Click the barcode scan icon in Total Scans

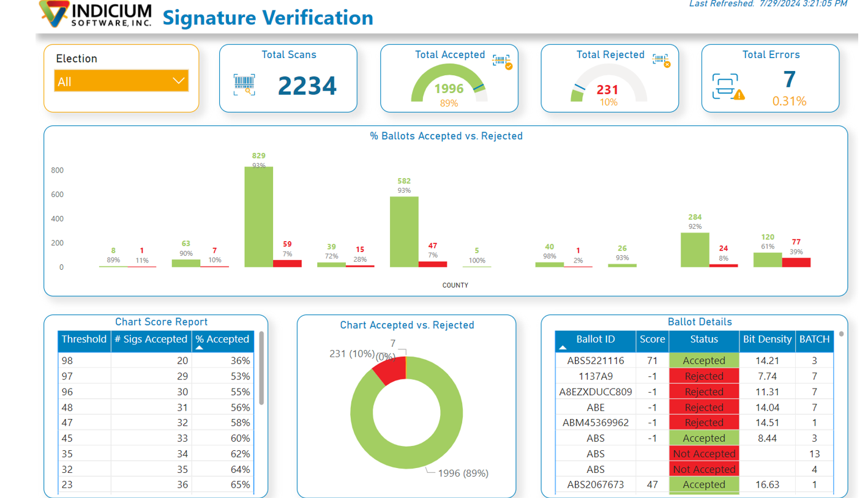pos(244,84)
